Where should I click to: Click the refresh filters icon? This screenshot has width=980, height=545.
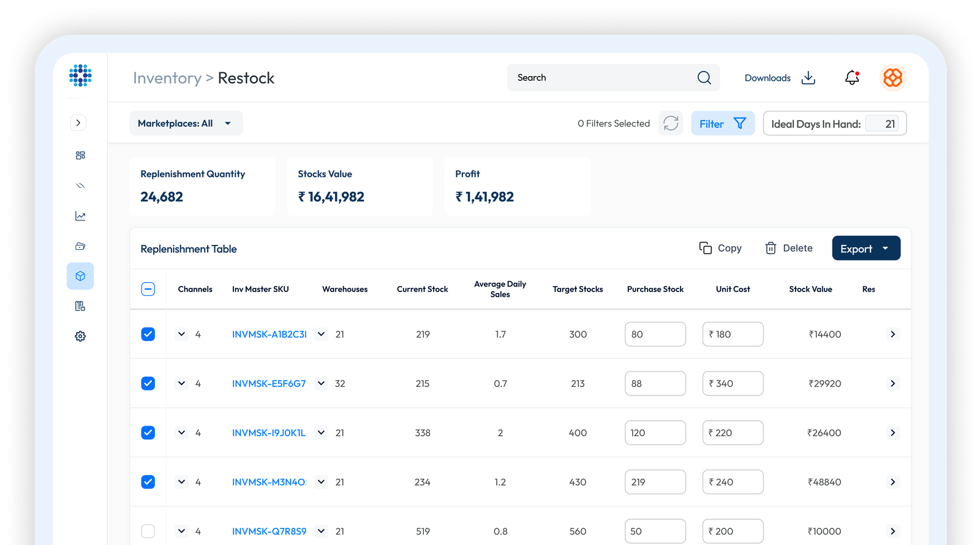point(671,123)
